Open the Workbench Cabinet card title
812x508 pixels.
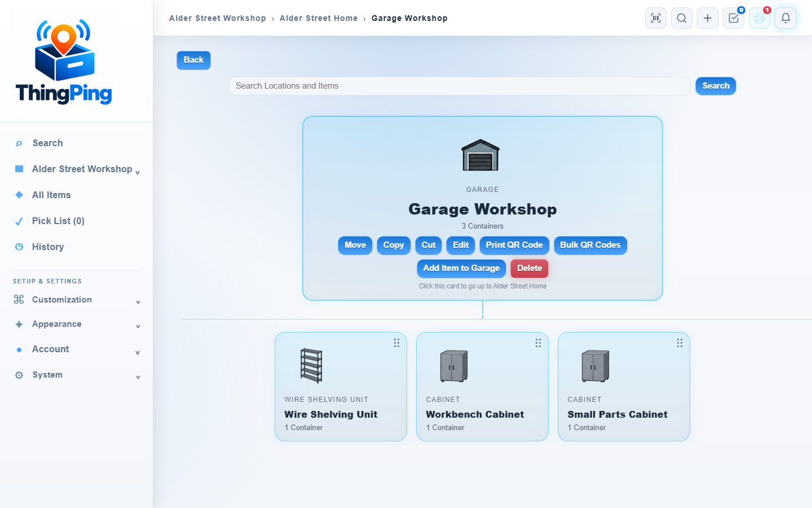475,414
